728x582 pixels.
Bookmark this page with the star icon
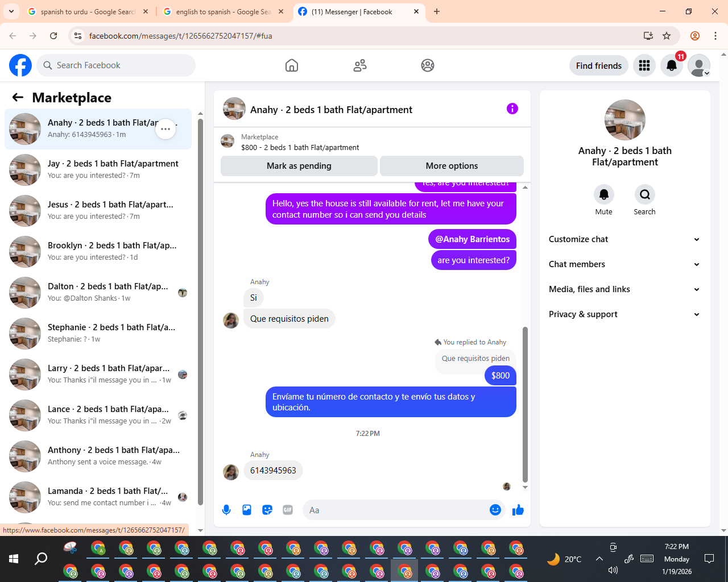pyautogui.click(x=667, y=36)
